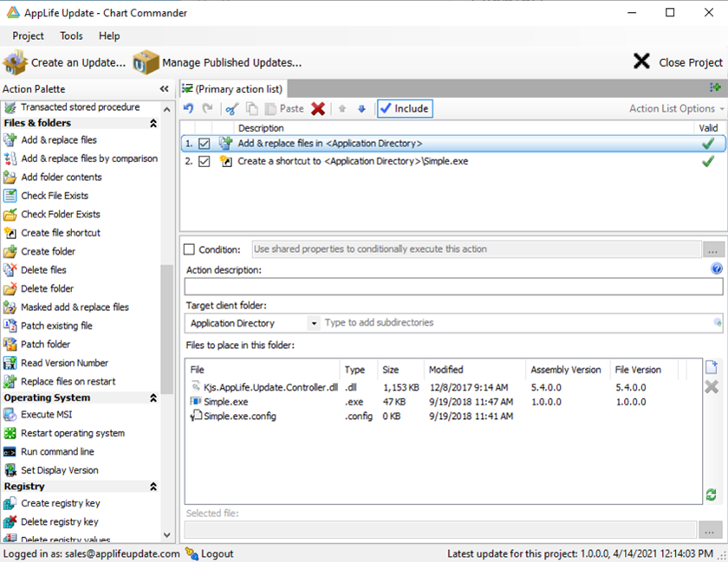728x562 pixels.
Task: Collapse the Registry section
Action: coord(153,487)
